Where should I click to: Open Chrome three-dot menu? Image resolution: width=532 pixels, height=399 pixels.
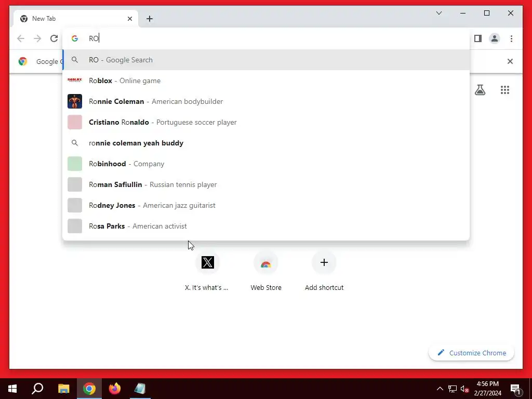pos(511,38)
